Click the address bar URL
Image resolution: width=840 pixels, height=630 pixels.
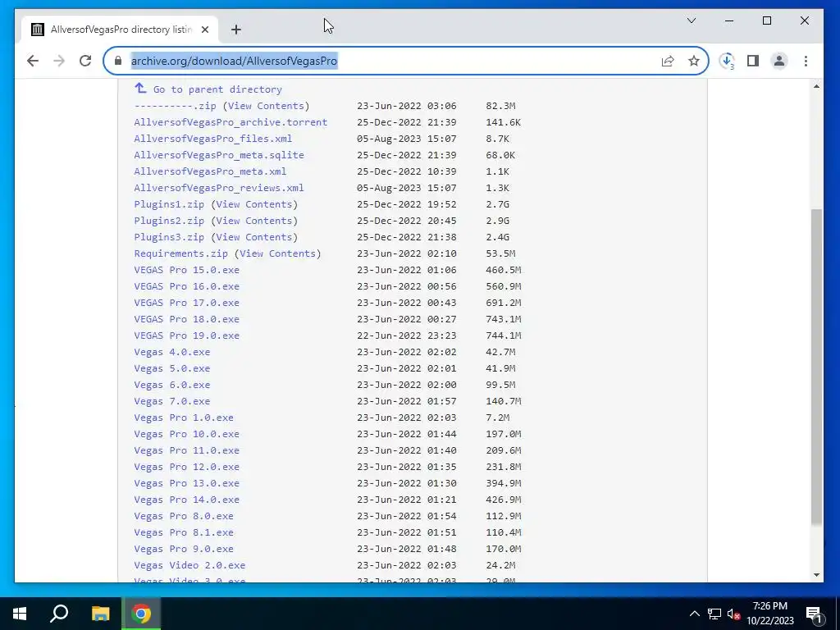pyautogui.click(x=234, y=61)
